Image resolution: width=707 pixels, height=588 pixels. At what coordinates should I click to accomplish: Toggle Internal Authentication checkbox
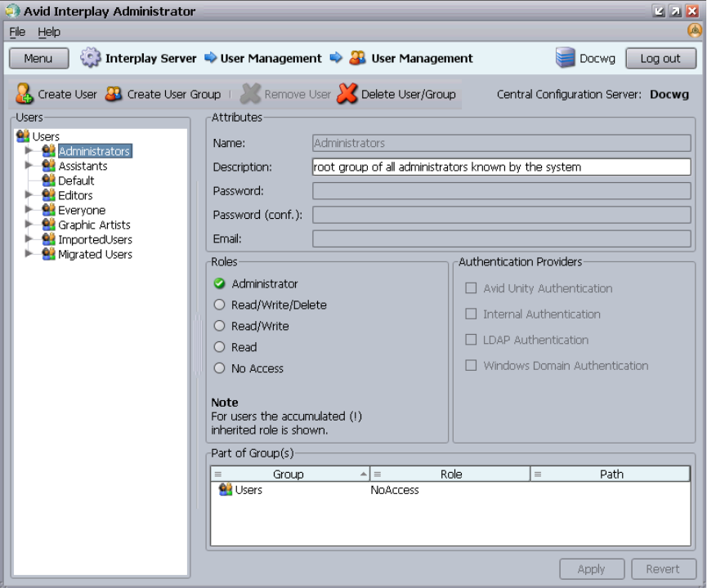471,314
